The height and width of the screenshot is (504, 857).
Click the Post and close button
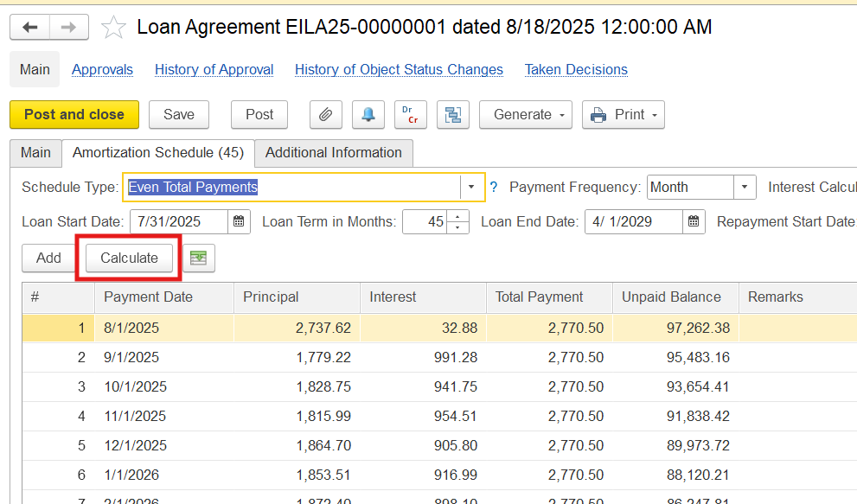click(74, 114)
